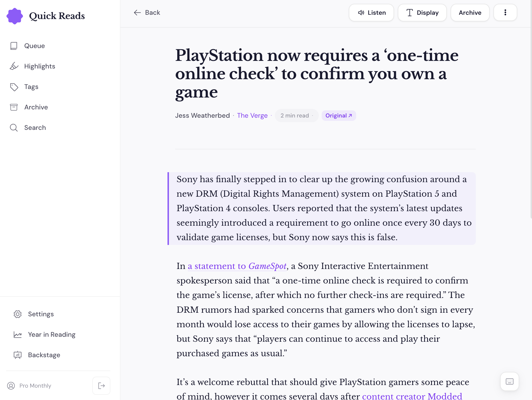Open Backstage presentation icon

pyautogui.click(x=18, y=355)
